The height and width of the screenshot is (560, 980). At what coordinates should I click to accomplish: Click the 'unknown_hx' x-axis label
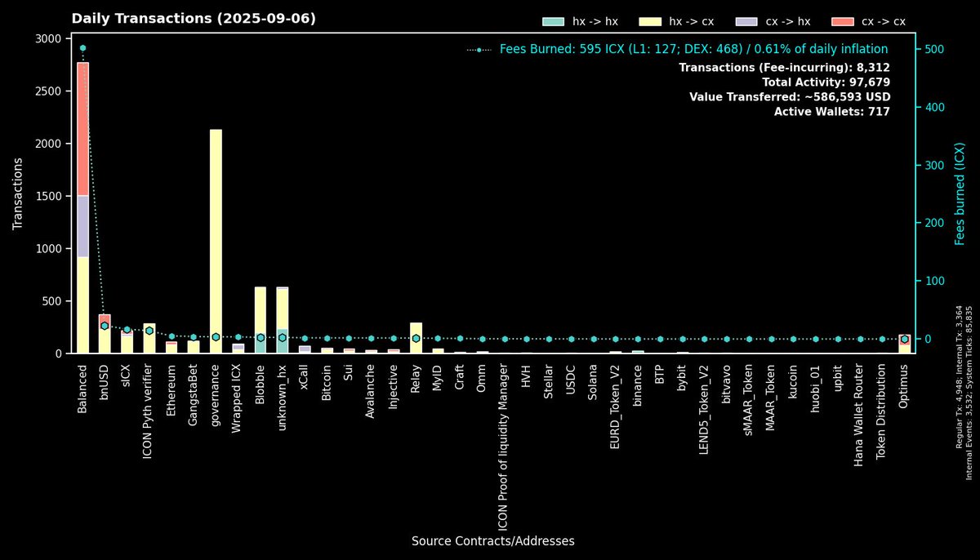click(283, 398)
